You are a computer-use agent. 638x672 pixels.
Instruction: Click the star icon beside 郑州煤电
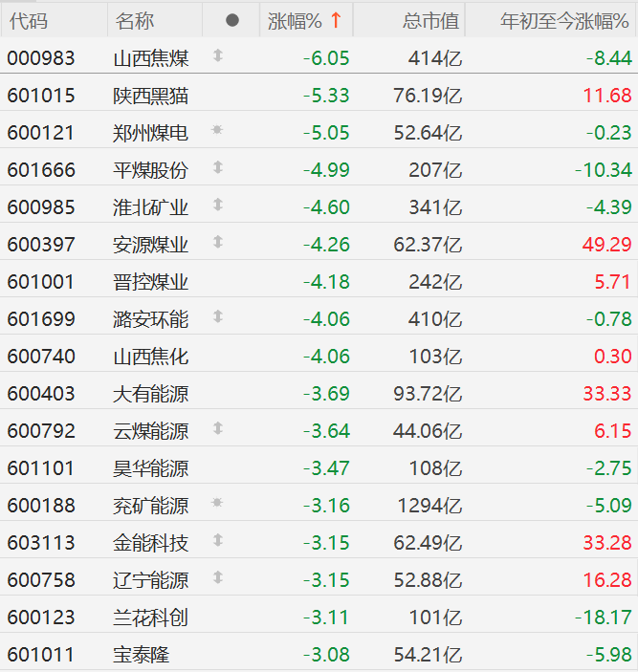pos(217,129)
